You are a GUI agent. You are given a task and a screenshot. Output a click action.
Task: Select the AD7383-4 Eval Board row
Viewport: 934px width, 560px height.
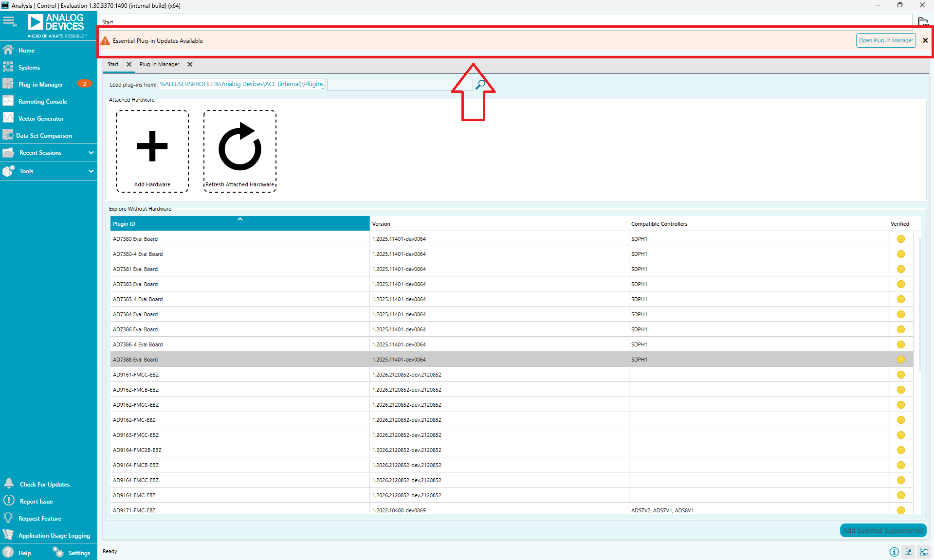coord(512,299)
